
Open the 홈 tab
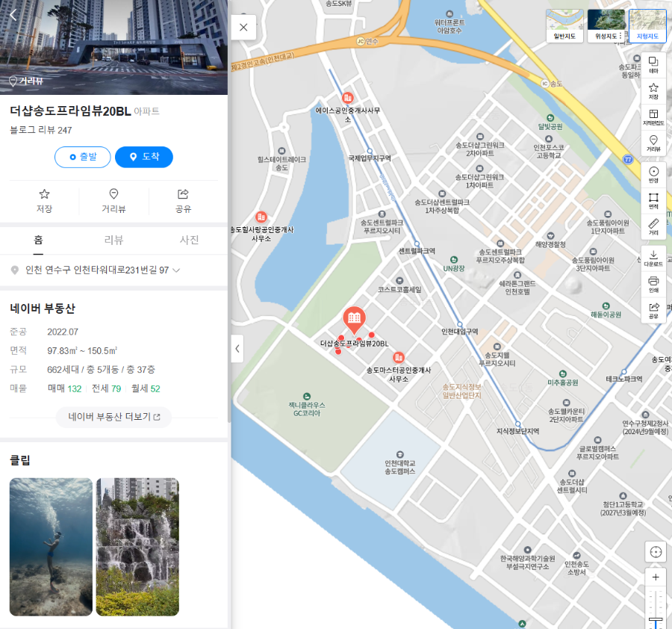[x=38, y=240]
